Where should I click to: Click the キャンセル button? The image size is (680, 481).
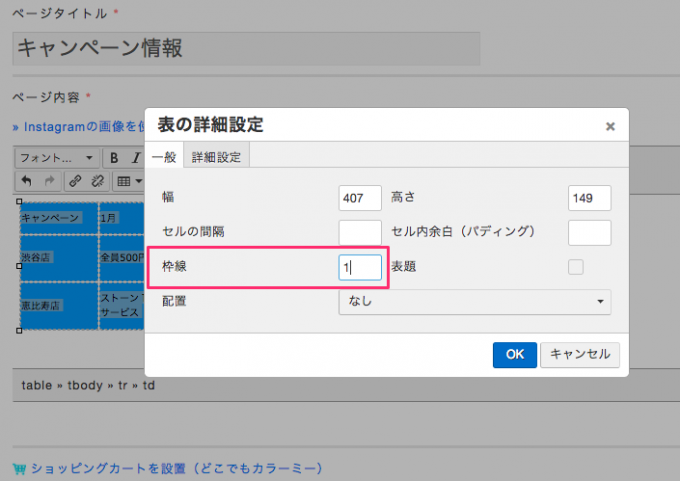tap(580, 355)
